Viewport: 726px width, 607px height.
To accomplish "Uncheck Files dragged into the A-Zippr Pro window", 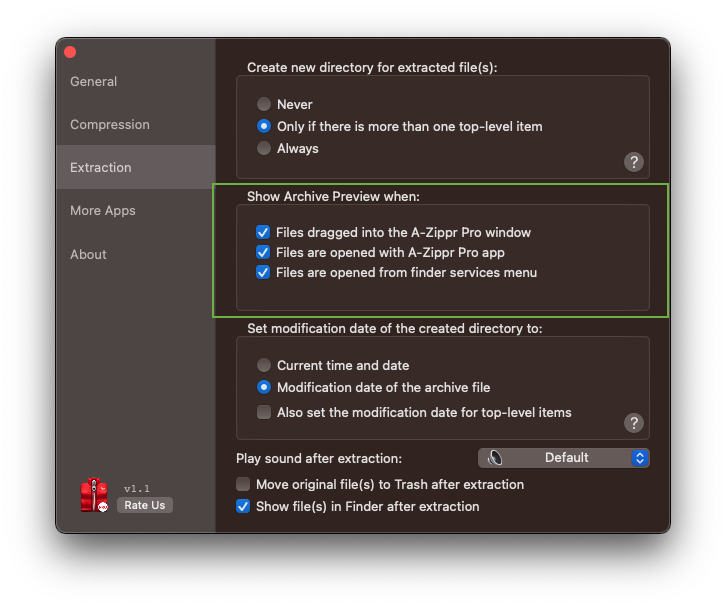I will (263, 232).
